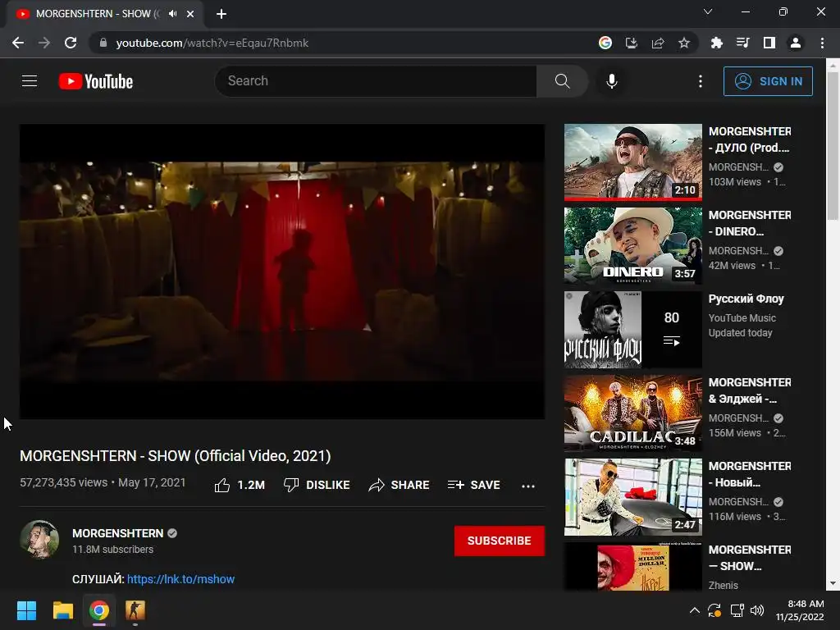The image size is (840, 630).
Task: Open the SHARE dialog
Action: tap(399, 485)
